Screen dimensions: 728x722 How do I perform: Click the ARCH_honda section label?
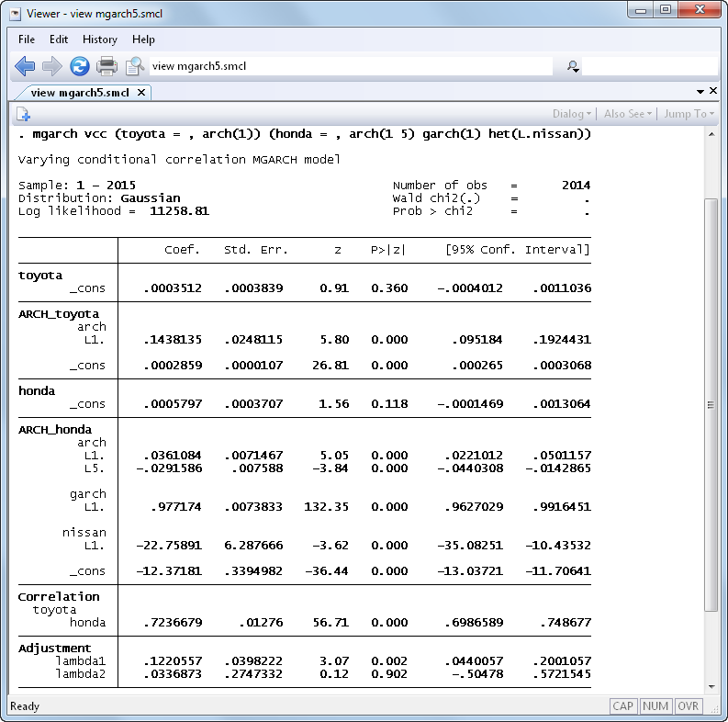pyautogui.click(x=55, y=430)
